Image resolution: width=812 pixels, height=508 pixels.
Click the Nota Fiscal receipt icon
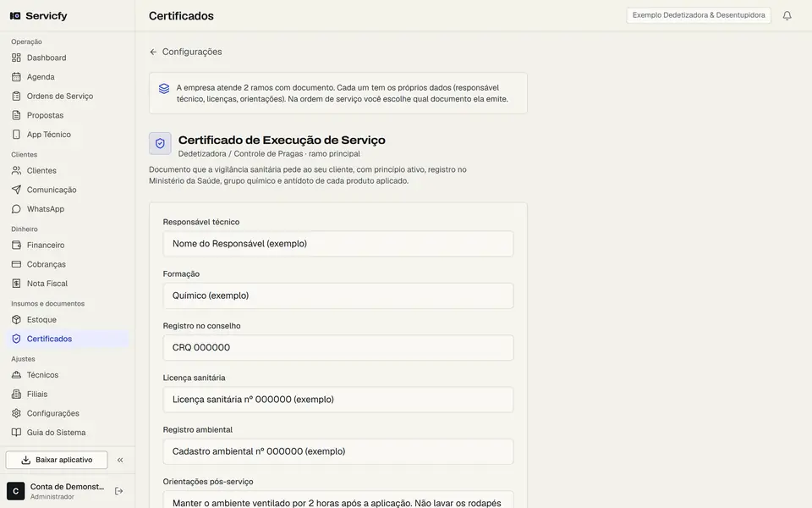point(16,284)
